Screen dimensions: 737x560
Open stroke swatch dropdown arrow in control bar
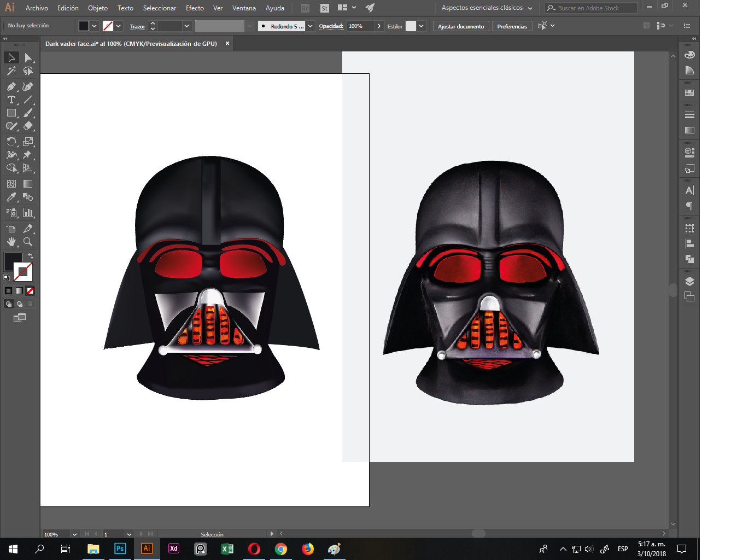118,26
